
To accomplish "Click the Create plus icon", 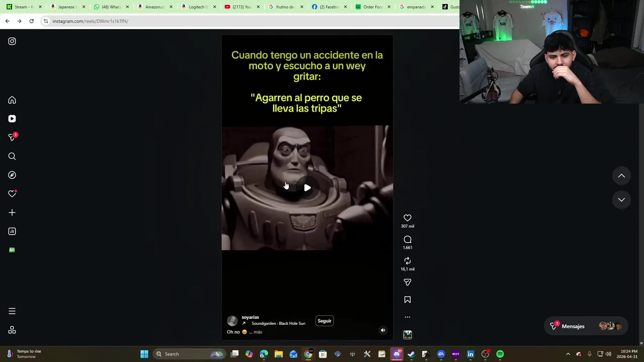I will point(12,213).
